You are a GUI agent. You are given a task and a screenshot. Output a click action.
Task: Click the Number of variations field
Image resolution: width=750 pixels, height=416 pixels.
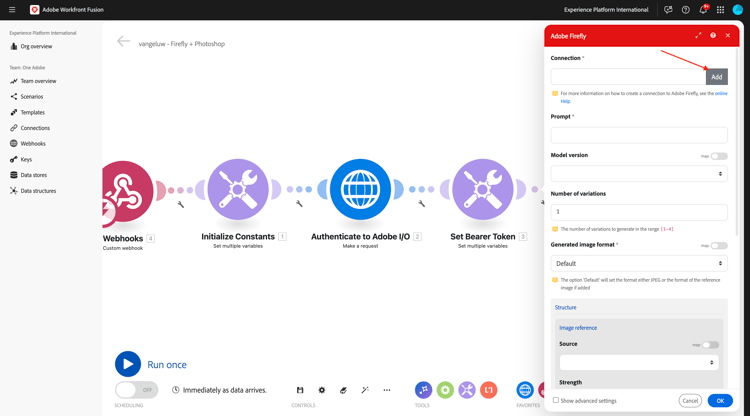click(639, 212)
